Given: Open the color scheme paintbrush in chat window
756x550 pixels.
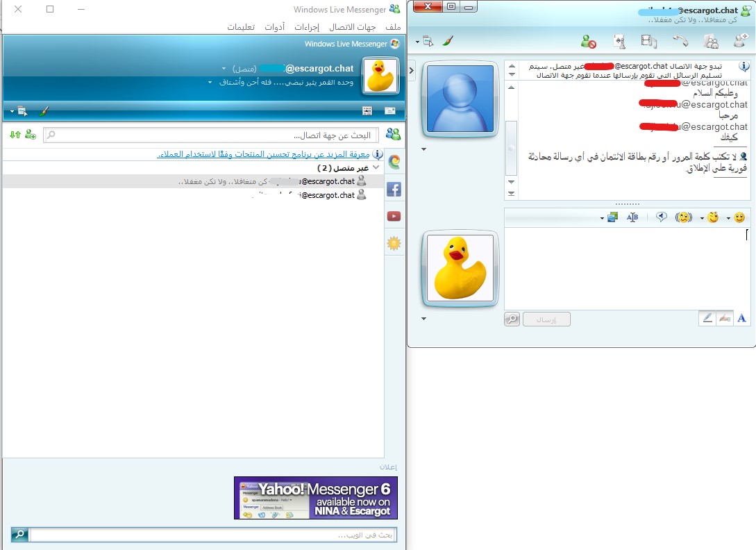Looking at the screenshot, I should [x=448, y=41].
